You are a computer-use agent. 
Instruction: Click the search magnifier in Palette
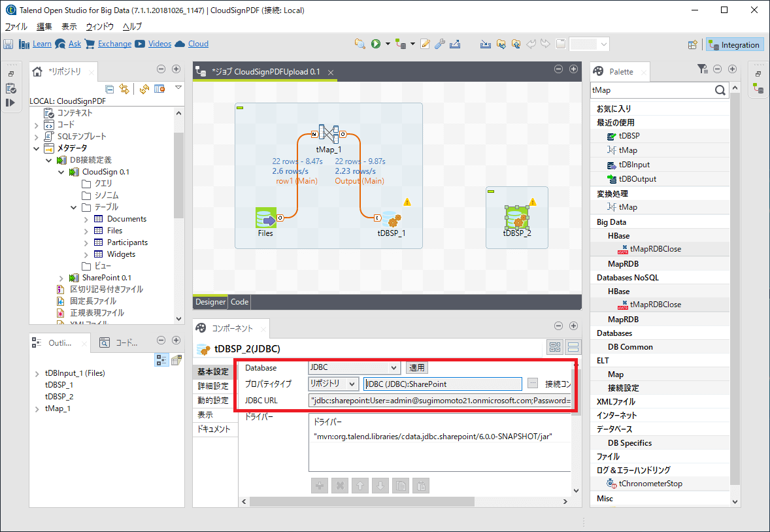(720, 90)
